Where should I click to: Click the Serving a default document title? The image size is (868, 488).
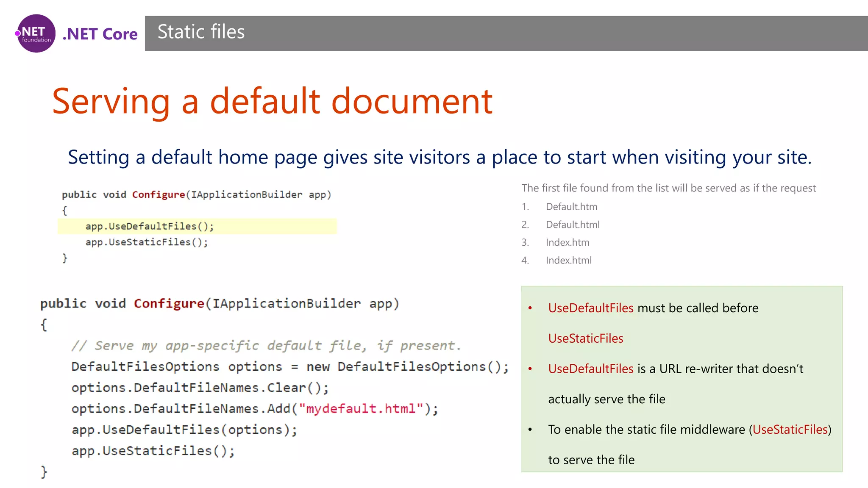coord(272,101)
